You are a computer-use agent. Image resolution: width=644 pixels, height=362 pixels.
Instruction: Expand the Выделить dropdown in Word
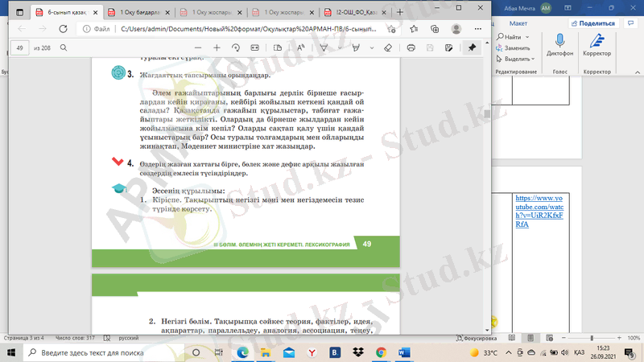[533, 59]
